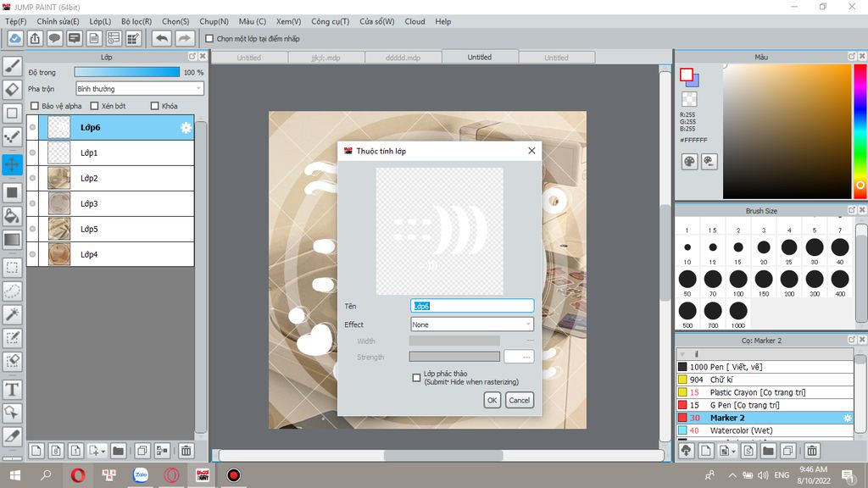Open Marker 2 brush settings gear
The image size is (868, 488).
[847, 418]
